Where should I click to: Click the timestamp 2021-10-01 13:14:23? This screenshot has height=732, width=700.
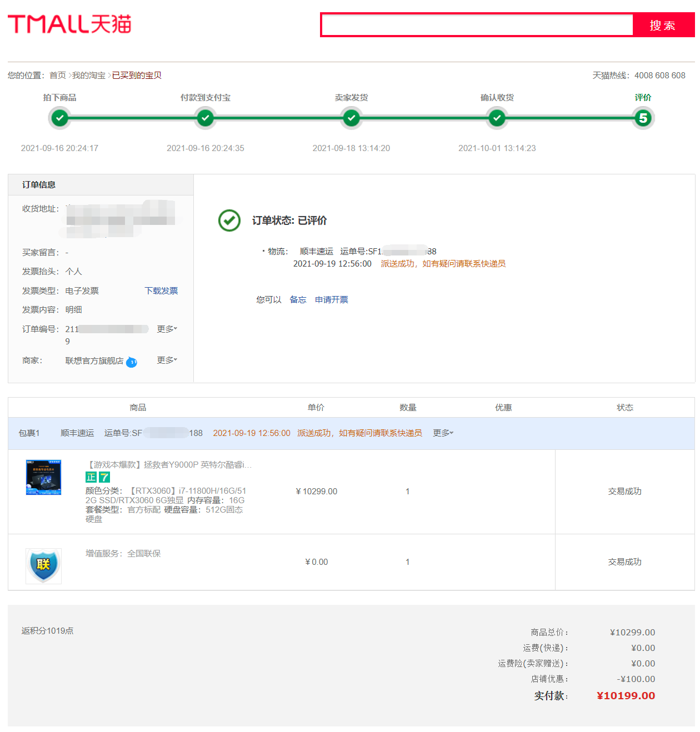[x=497, y=148]
